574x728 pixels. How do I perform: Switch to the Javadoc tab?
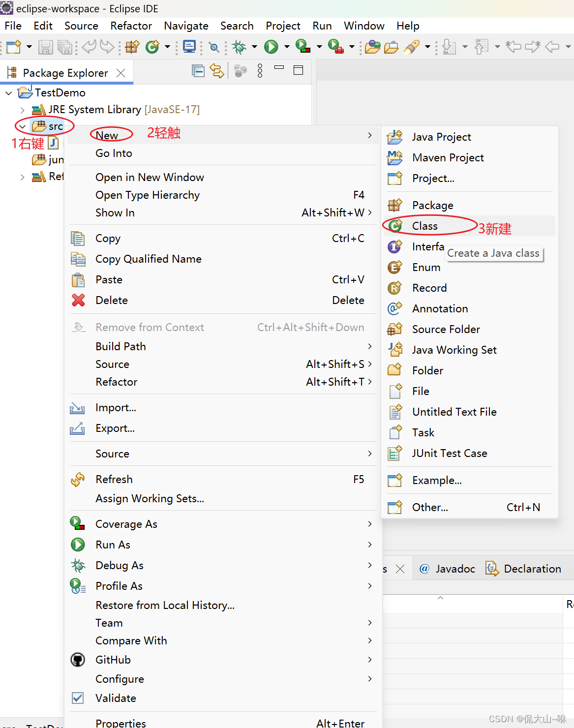click(x=448, y=569)
